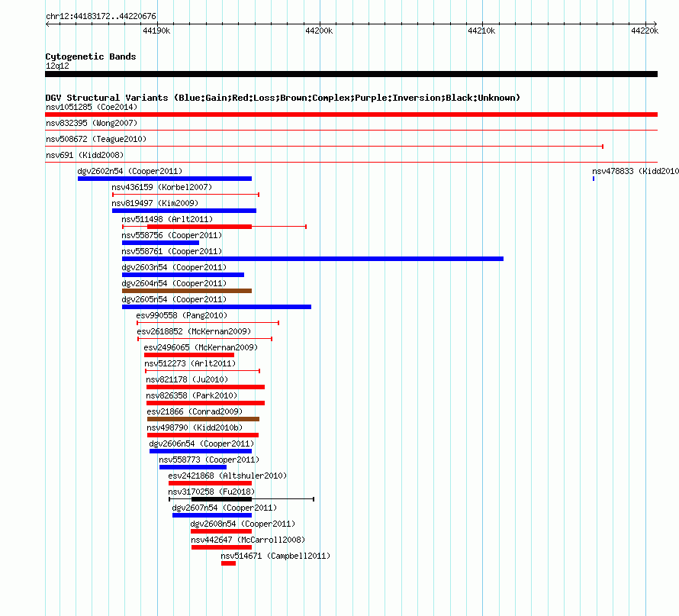Click the 44210k ruler label
Viewport: 679px width, 616px height.
(x=481, y=31)
